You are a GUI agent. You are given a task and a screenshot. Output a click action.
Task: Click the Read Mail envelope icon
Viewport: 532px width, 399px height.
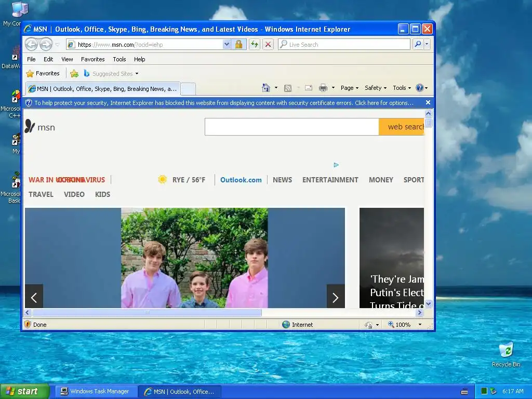click(x=309, y=88)
